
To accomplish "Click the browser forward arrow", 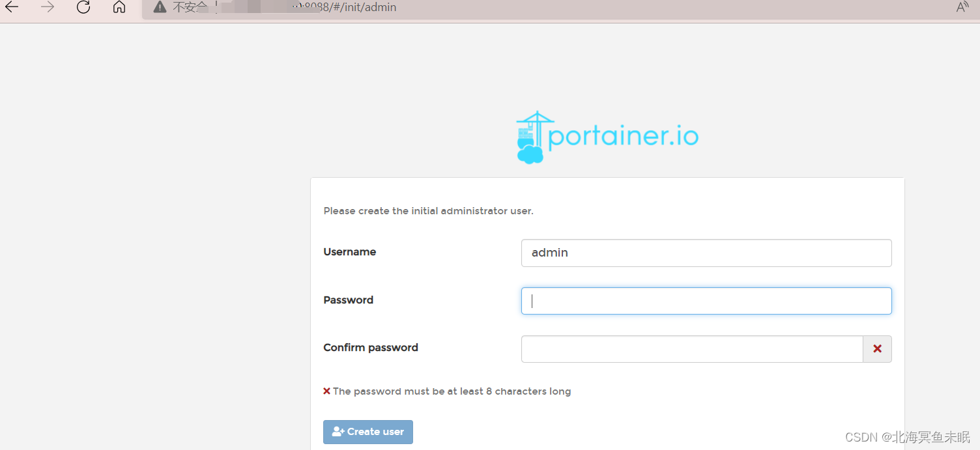I will [48, 7].
